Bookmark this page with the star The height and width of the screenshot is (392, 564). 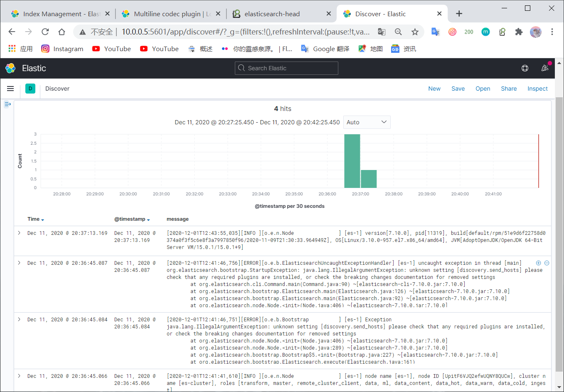(x=415, y=32)
